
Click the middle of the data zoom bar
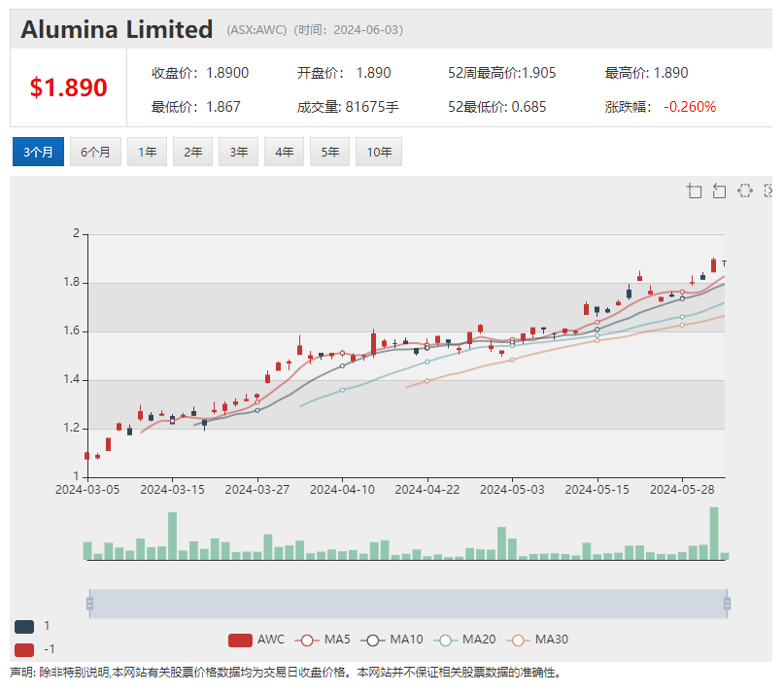[408, 604]
